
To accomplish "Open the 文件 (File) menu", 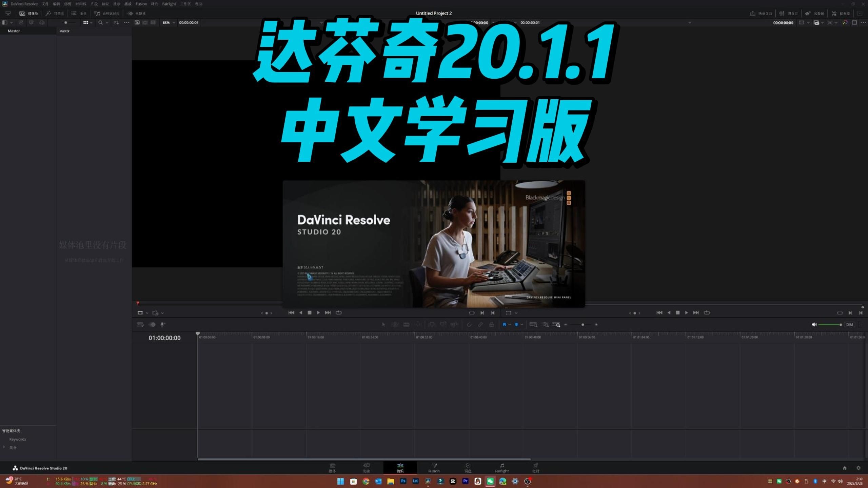I will tap(45, 4).
